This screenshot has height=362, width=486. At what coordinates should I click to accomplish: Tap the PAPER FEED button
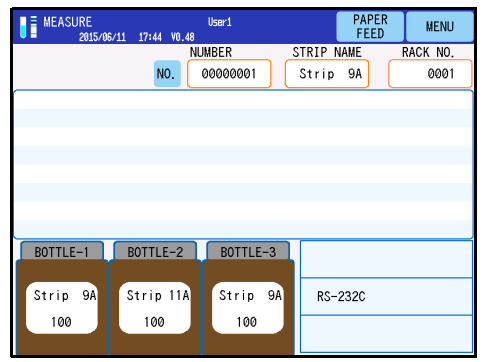coord(370,27)
